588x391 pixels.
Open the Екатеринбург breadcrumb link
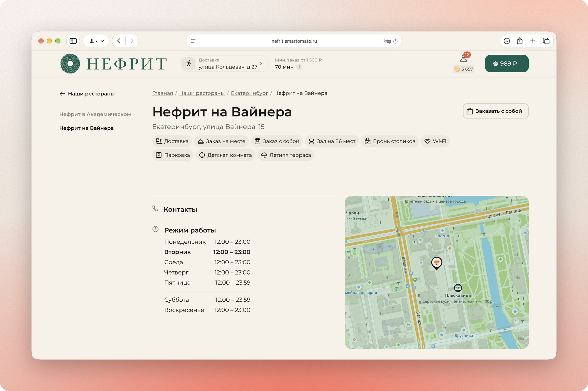point(249,93)
